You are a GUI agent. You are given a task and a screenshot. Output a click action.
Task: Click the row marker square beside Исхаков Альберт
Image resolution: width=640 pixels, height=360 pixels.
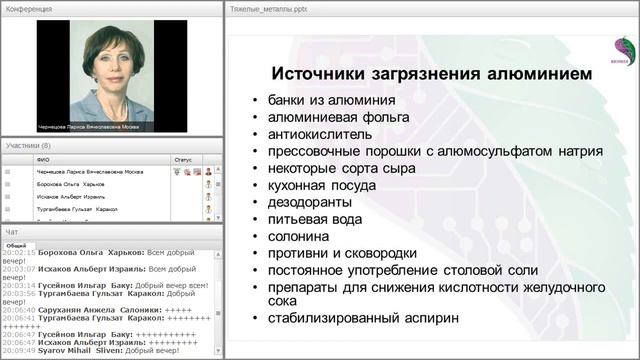[x=7, y=197]
